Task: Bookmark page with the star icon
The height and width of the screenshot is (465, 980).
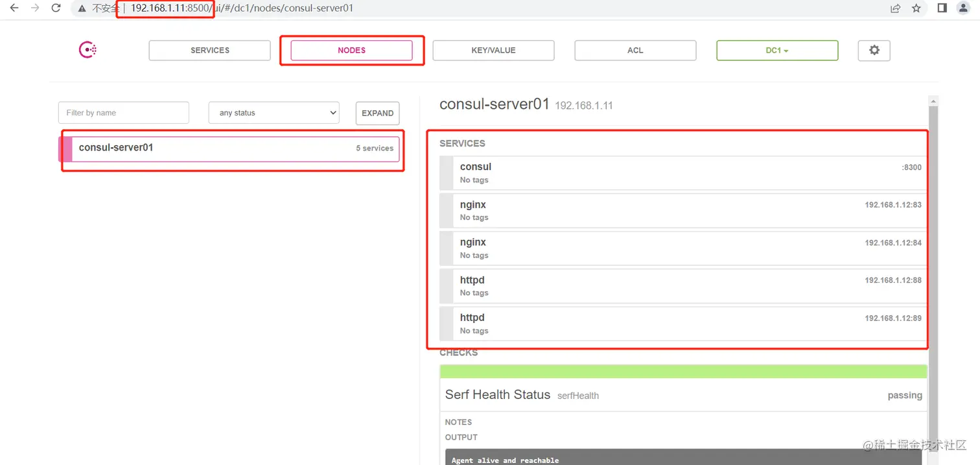Action: pyautogui.click(x=916, y=8)
